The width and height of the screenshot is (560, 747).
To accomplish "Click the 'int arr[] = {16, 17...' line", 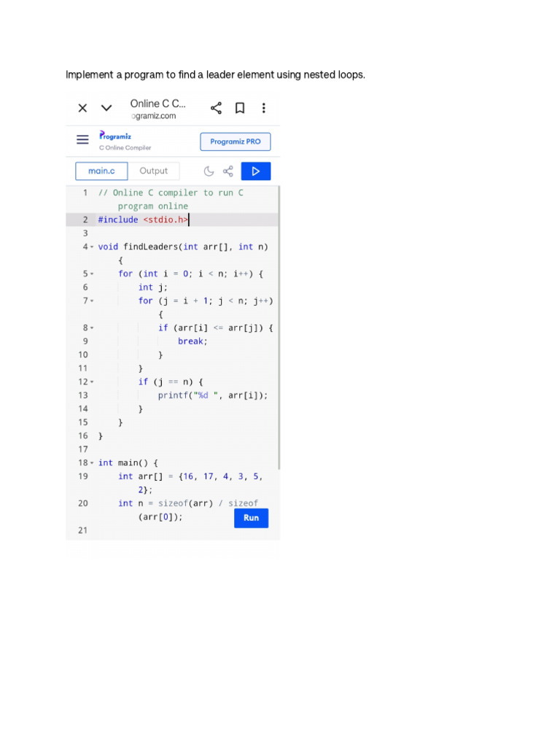I will [190, 476].
